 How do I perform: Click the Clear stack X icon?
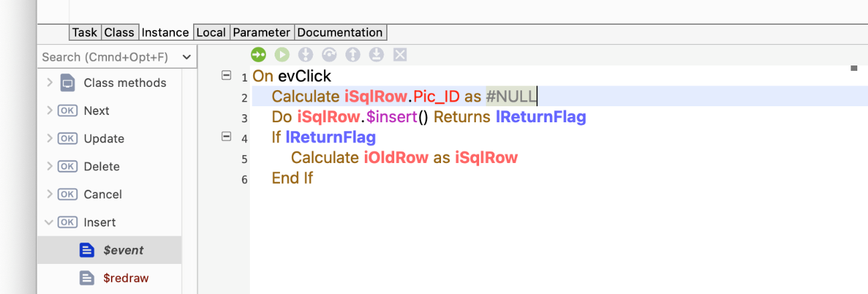coord(400,55)
